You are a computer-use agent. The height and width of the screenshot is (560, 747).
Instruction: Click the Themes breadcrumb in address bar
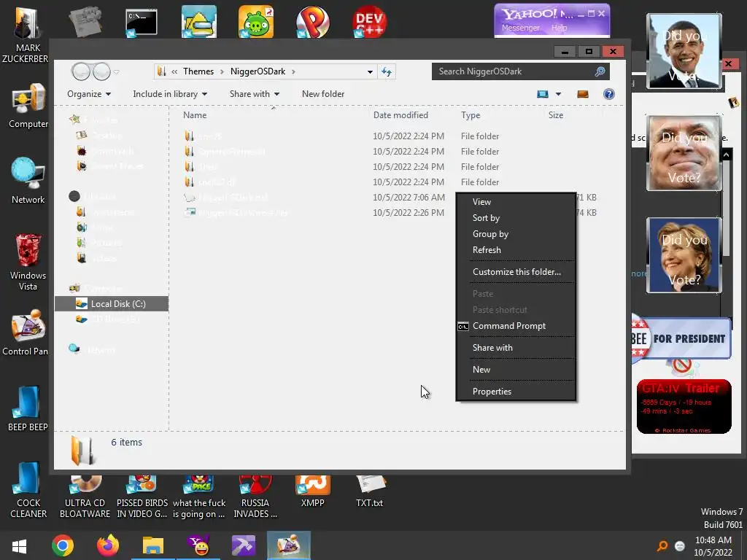point(198,71)
